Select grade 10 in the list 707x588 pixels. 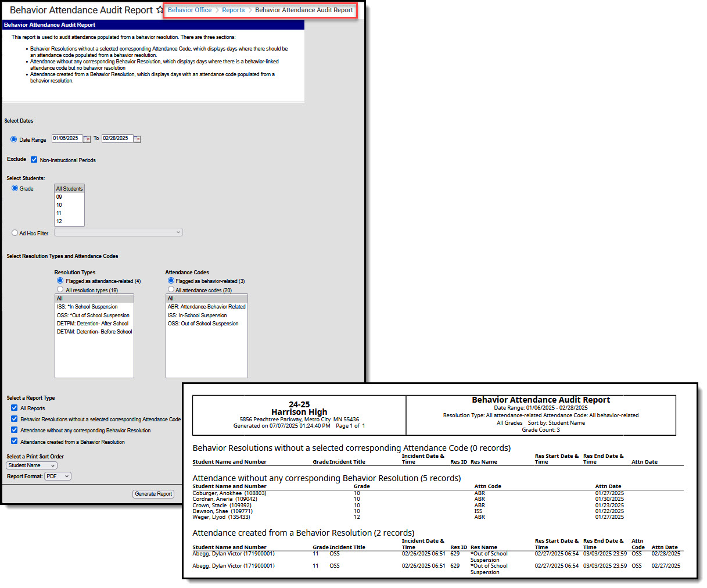(70, 205)
